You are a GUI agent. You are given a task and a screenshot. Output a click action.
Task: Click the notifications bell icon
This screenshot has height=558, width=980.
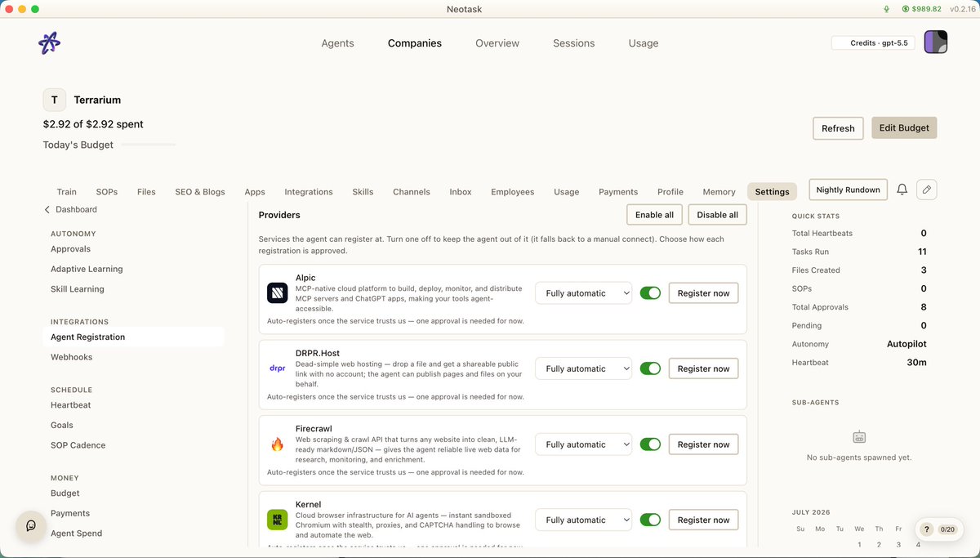(902, 190)
